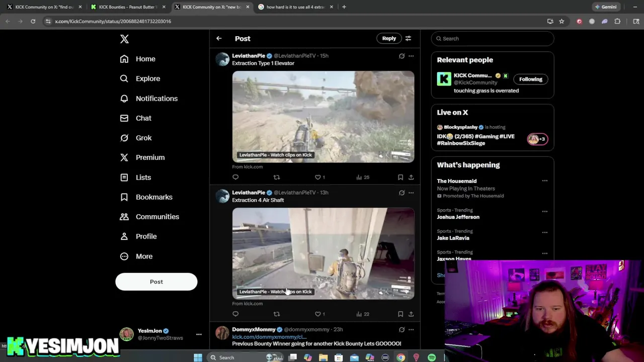This screenshot has width=644, height=362.
Task: Repost the Extraction Type 1 Elevator post
Action: tap(276, 177)
